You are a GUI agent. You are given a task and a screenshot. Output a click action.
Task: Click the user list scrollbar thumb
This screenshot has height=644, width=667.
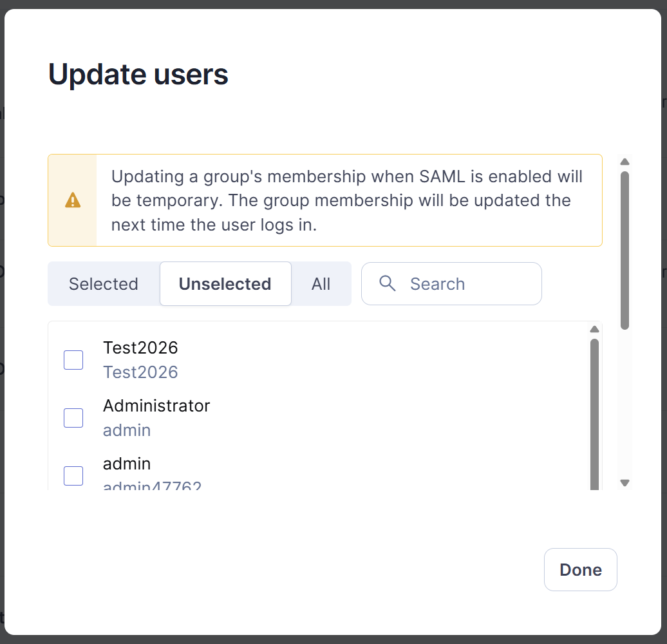(x=594, y=414)
